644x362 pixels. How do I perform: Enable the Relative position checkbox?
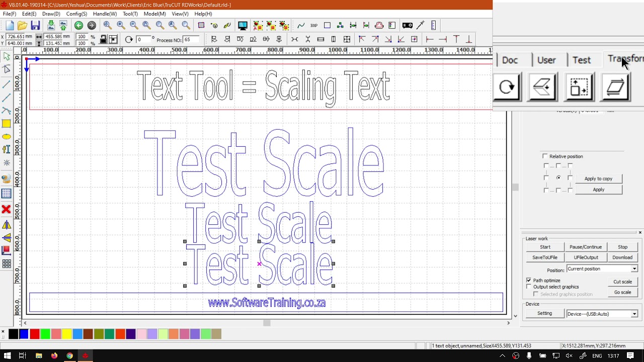[545, 156]
